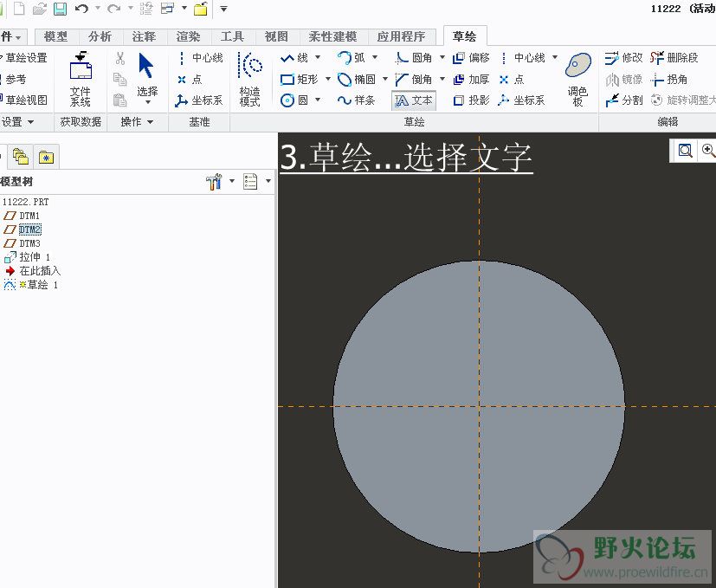Open the Windows dropdown arrow

tap(184, 8)
